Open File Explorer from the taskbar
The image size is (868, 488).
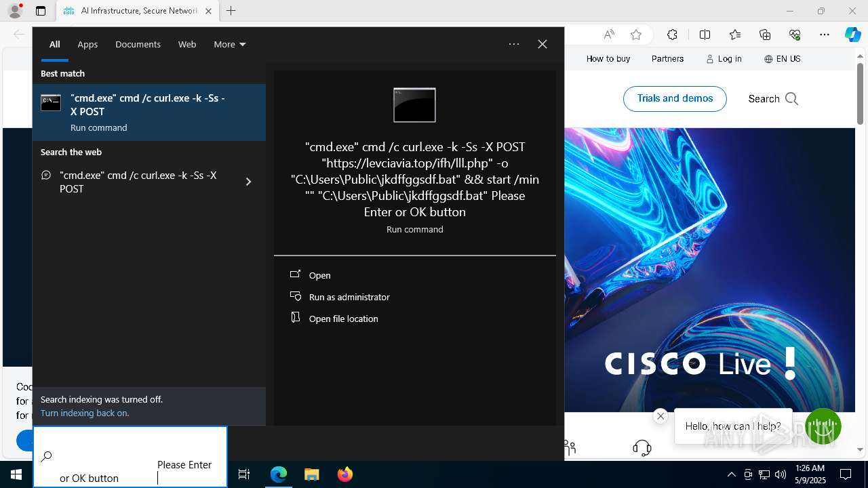click(x=311, y=474)
